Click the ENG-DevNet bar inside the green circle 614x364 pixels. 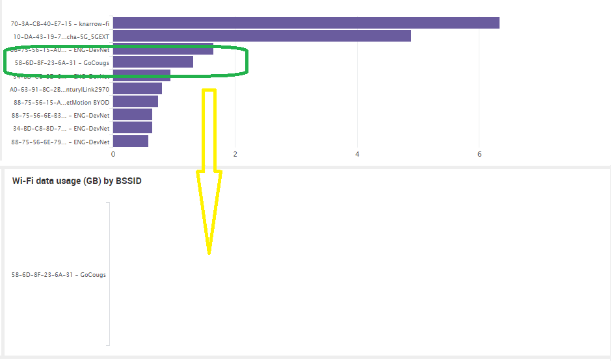[x=163, y=49]
